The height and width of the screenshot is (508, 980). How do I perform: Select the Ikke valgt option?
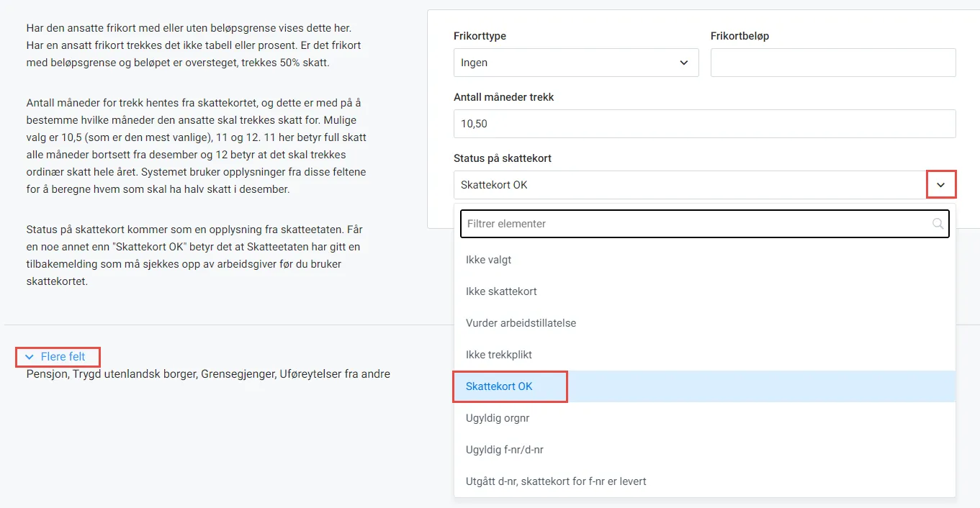[488, 259]
